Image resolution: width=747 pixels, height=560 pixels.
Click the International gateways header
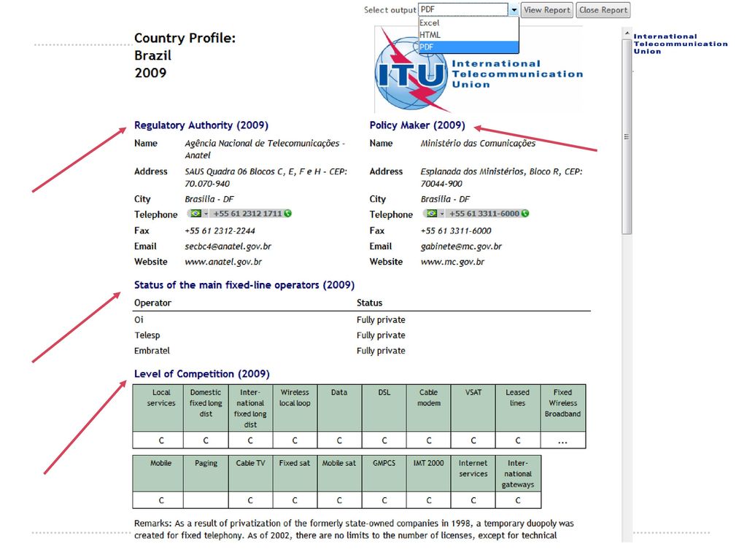518,474
